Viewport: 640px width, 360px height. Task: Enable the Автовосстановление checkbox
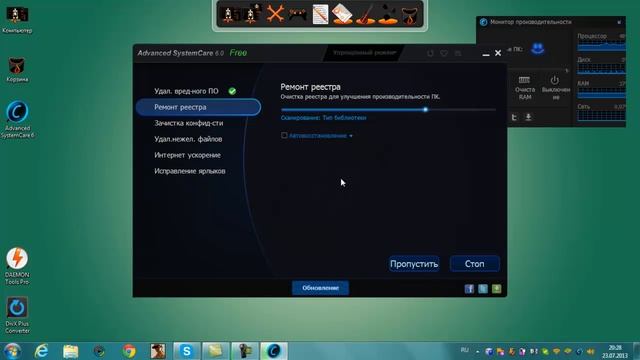pyautogui.click(x=284, y=136)
